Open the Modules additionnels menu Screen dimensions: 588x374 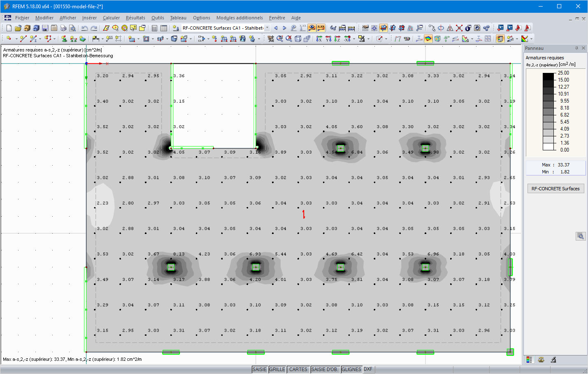click(239, 18)
